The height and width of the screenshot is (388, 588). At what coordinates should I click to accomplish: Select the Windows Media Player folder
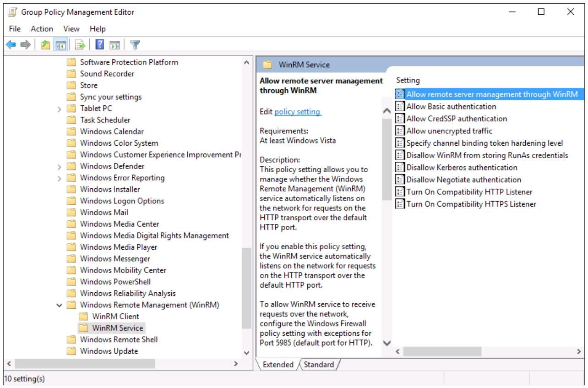click(x=119, y=247)
